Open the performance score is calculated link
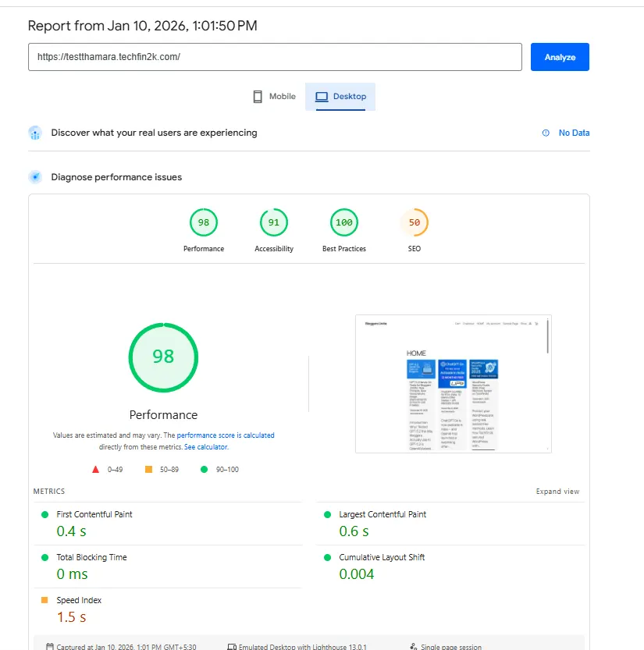 click(x=226, y=435)
